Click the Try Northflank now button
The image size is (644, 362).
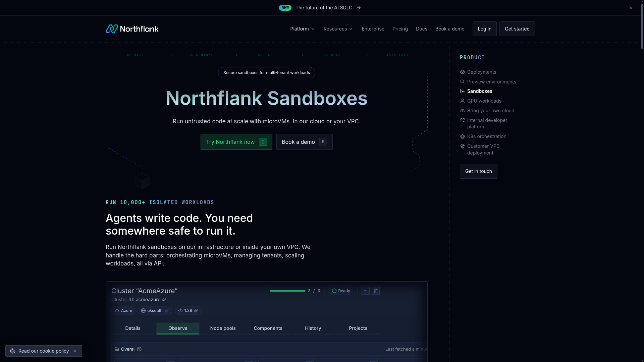236,142
